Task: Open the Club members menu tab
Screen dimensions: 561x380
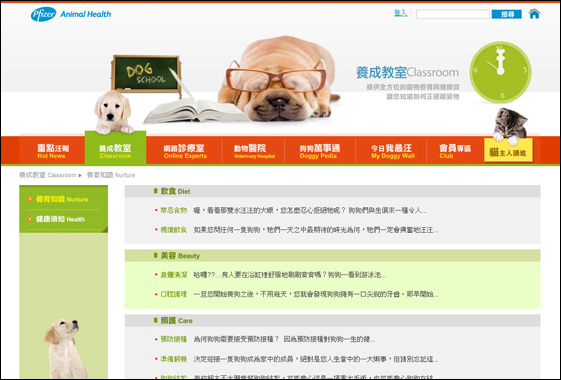Action: click(455, 151)
